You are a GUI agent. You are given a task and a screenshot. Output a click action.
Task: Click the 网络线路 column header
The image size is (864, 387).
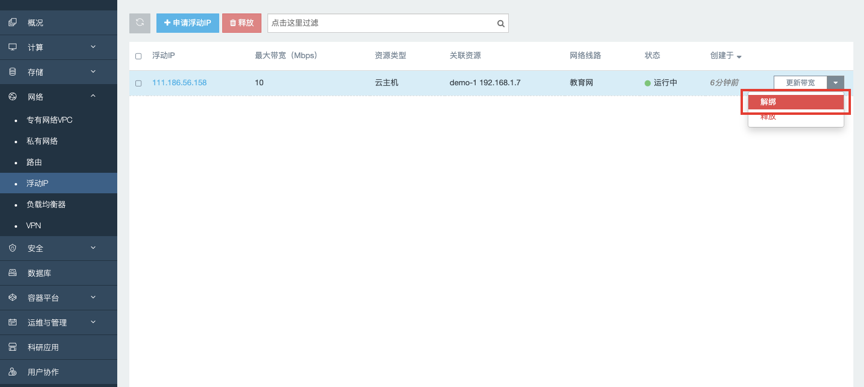(x=585, y=56)
